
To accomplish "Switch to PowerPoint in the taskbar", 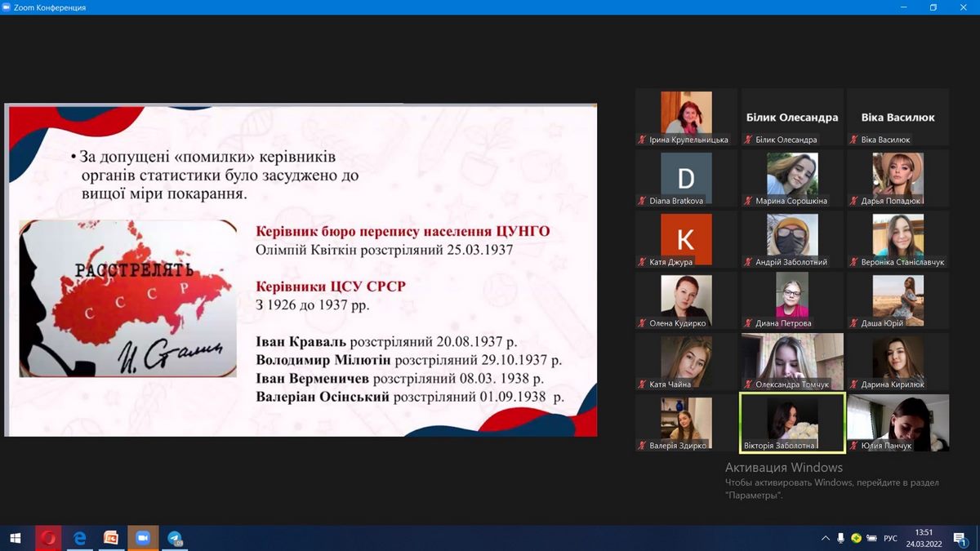I will pos(111,538).
